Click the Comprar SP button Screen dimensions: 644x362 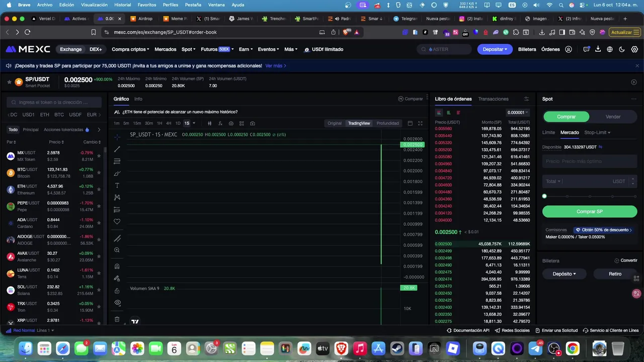[x=590, y=212]
